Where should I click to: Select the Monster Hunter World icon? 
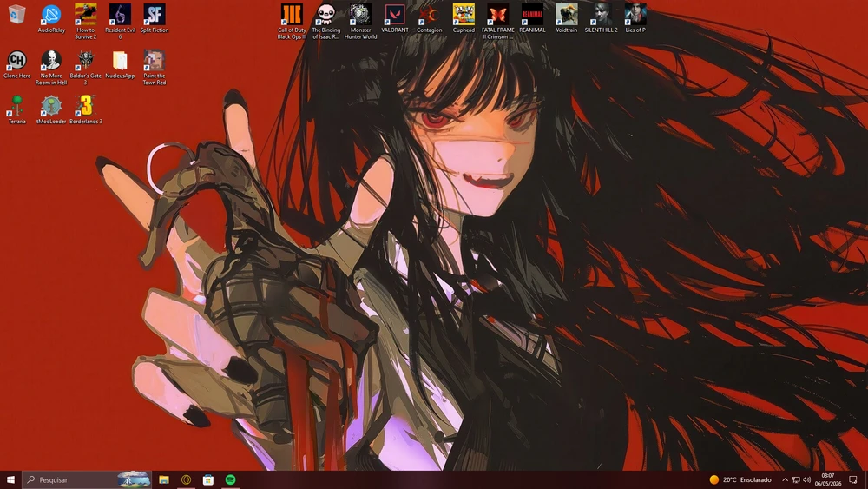pyautogui.click(x=360, y=22)
